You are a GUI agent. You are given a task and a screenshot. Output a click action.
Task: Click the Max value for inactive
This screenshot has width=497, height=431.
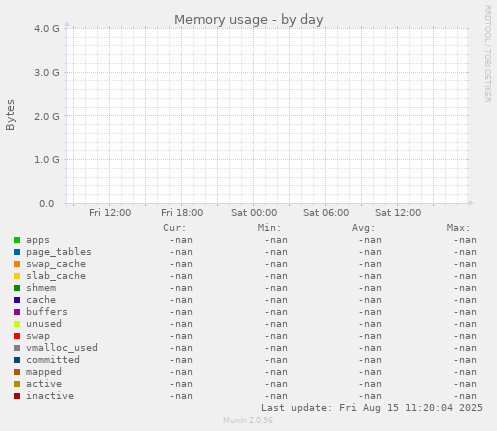(465, 396)
